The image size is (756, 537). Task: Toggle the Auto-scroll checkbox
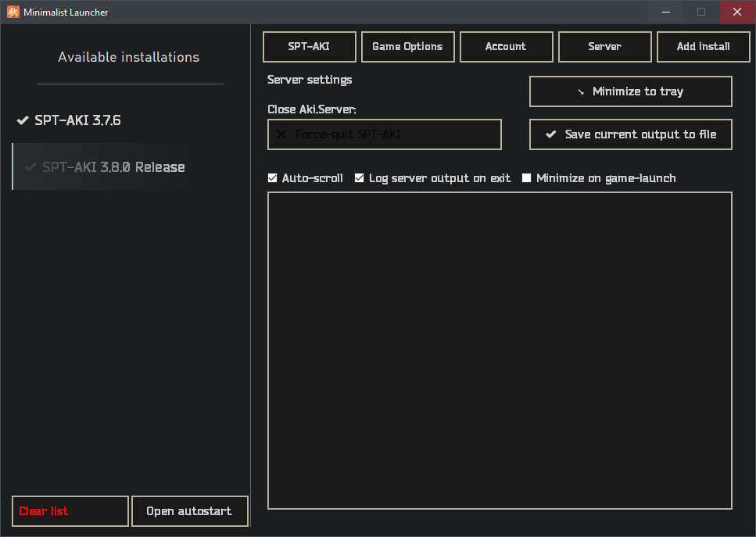point(272,178)
